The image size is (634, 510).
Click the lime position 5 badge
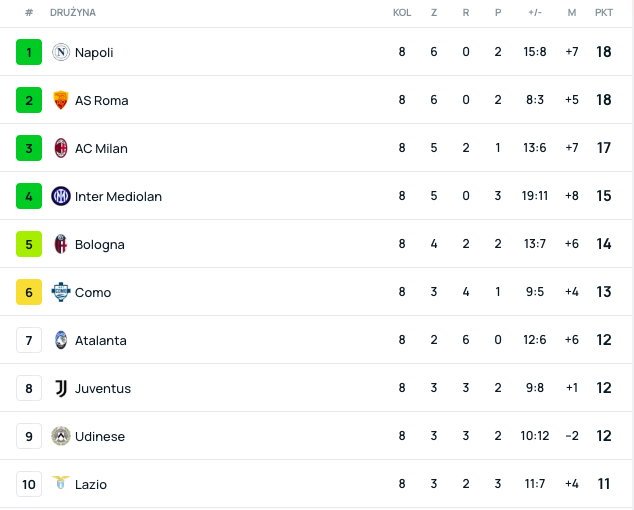point(29,244)
